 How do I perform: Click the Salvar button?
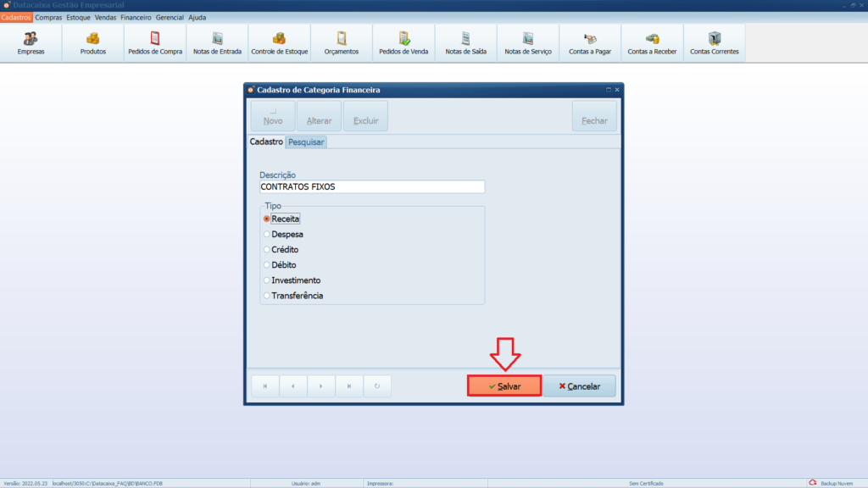[x=504, y=386]
